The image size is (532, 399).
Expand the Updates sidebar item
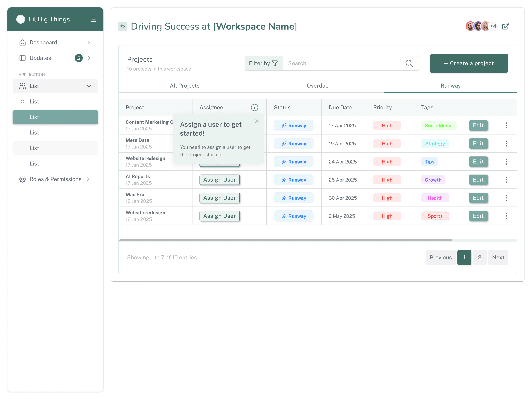coord(89,58)
